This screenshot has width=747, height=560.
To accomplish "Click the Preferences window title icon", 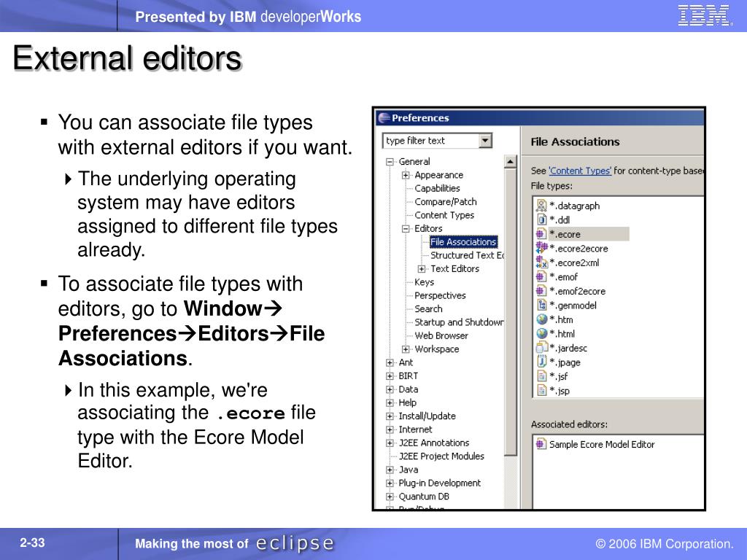I will point(384,117).
